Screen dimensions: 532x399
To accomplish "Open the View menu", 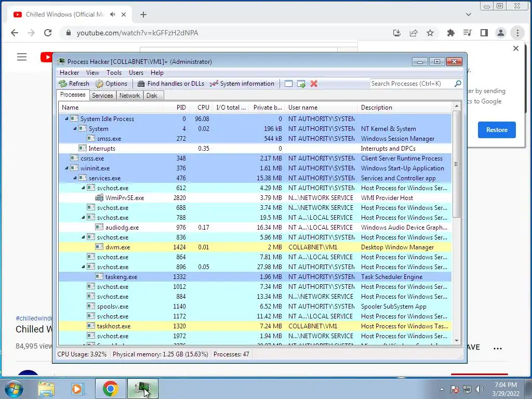I will pyautogui.click(x=92, y=73).
